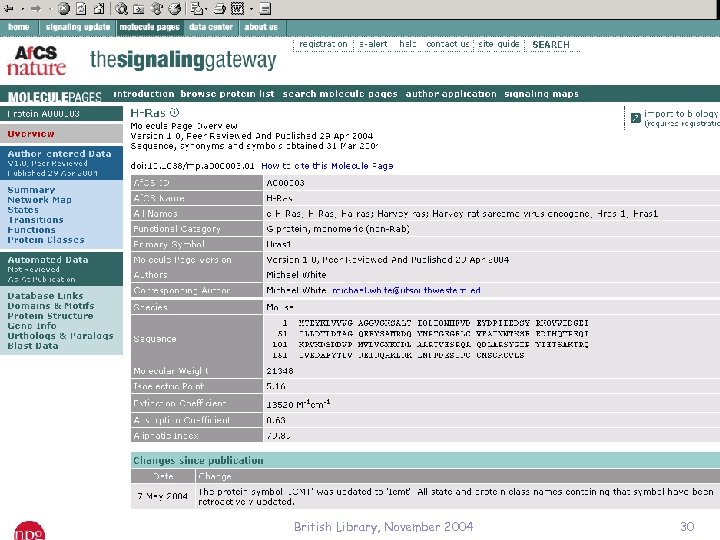Go to browser Home page icon

[x=99, y=8]
